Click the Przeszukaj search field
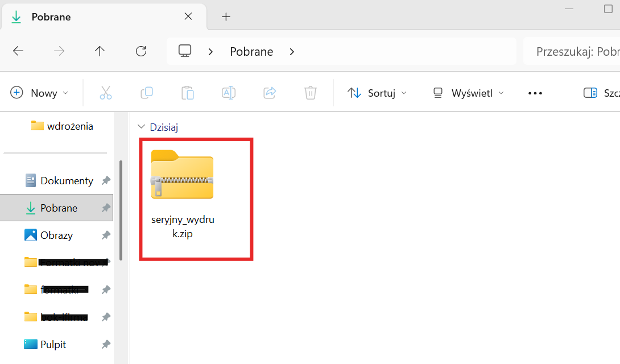This screenshot has height=364, width=620. [x=574, y=52]
